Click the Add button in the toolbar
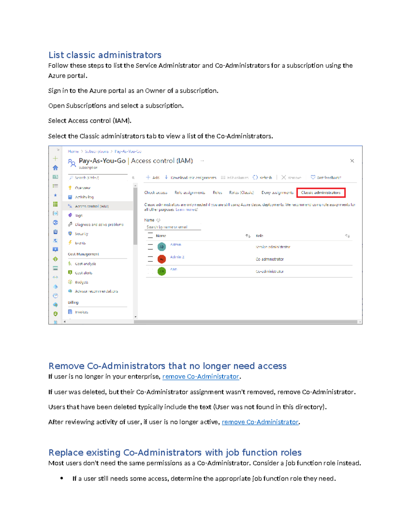Image resolution: width=411 pixels, height=532 pixels. coord(153,177)
